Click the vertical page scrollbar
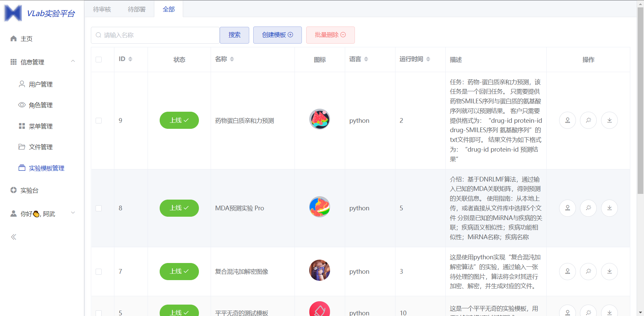Viewport: 644px width, 316px height. tap(640, 101)
